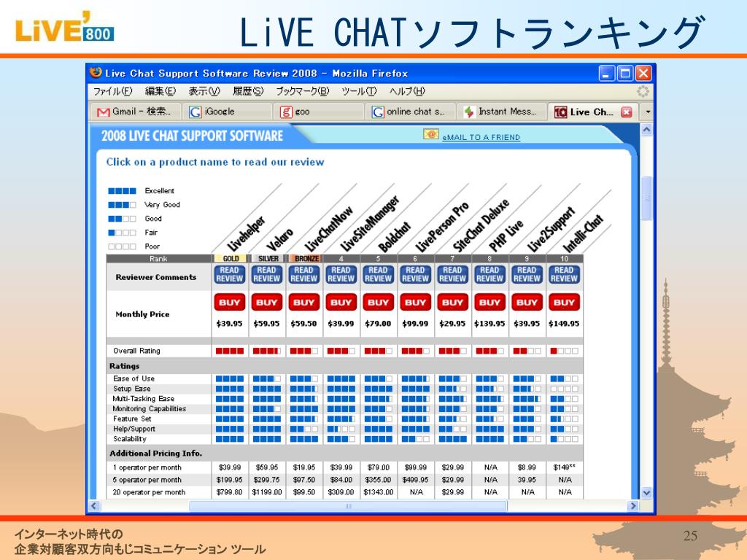
Task: Click READ REVIEW under GOLD rank
Action: tap(230, 274)
